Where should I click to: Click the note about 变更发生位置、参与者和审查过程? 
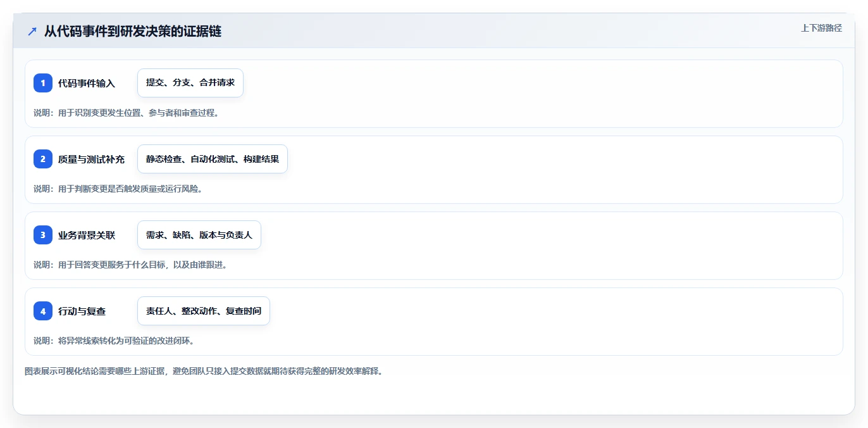[126, 113]
